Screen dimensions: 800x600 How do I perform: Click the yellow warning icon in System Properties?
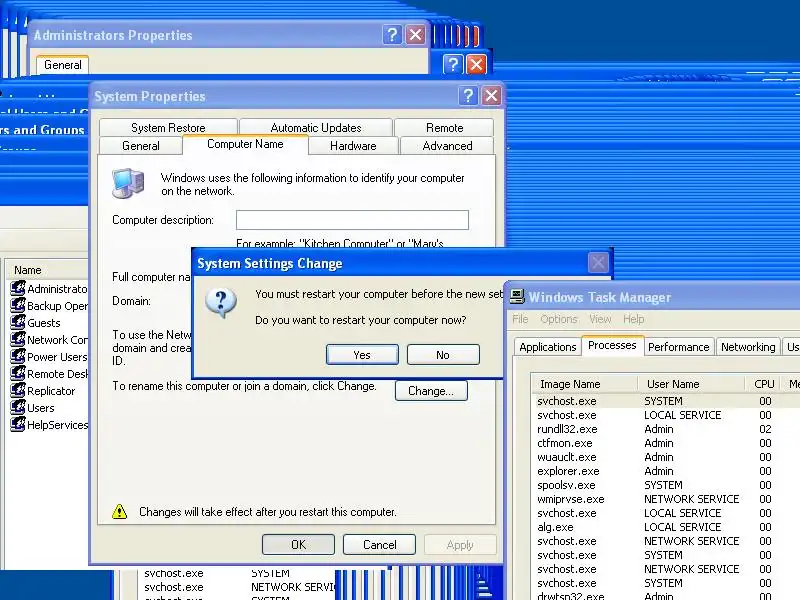point(119,511)
